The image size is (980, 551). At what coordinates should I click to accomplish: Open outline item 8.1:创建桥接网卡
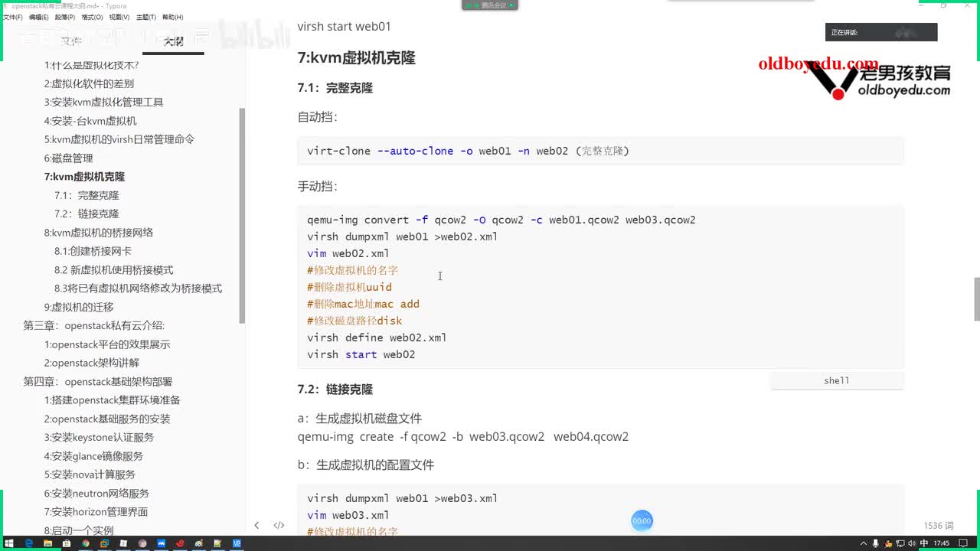pyautogui.click(x=93, y=251)
